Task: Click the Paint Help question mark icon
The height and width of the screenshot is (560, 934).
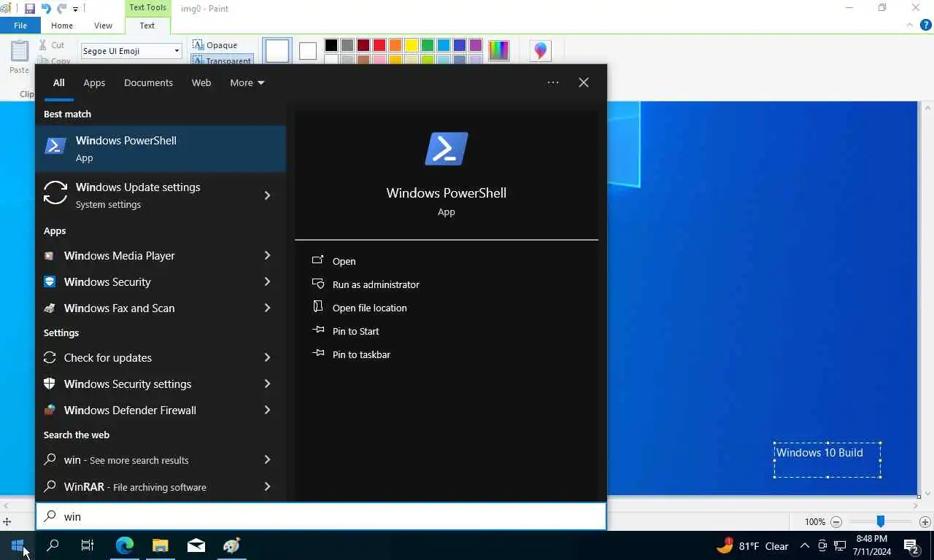Action: pos(926,25)
